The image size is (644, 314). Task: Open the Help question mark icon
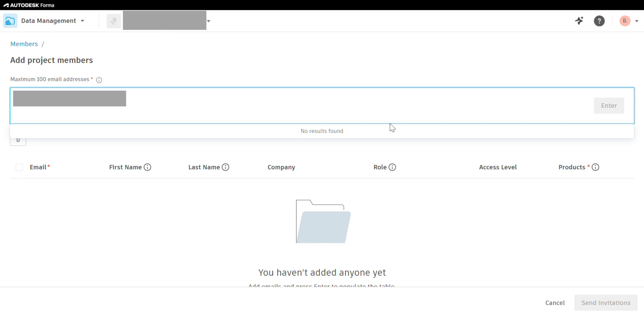tap(599, 21)
